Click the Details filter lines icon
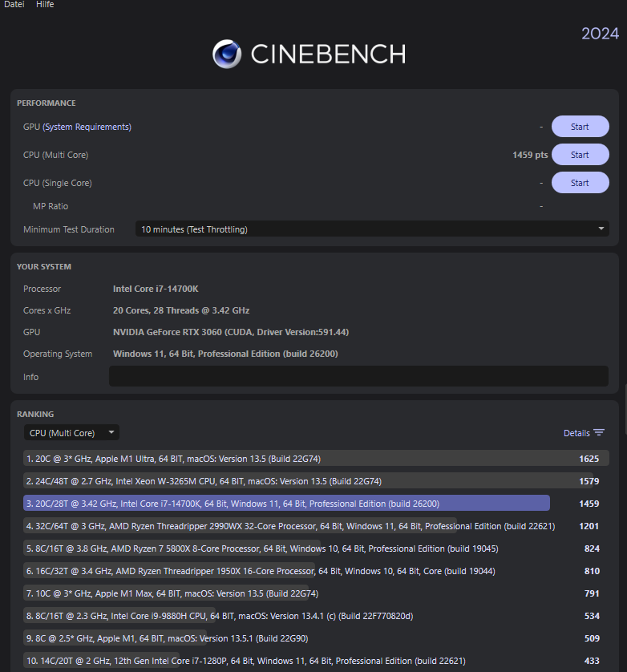Screen dimensions: 627x672 pyautogui.click(x=599, y=432)
